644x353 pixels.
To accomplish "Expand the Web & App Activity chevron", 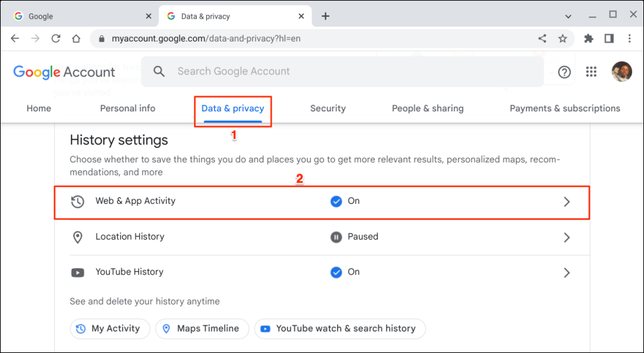I will click(567, 202).
